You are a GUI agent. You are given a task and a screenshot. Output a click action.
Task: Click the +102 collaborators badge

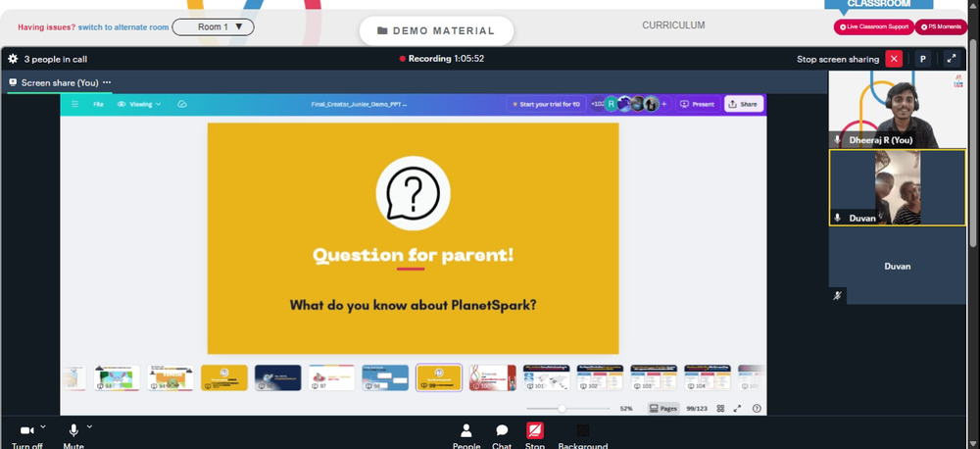pos(598,105)
